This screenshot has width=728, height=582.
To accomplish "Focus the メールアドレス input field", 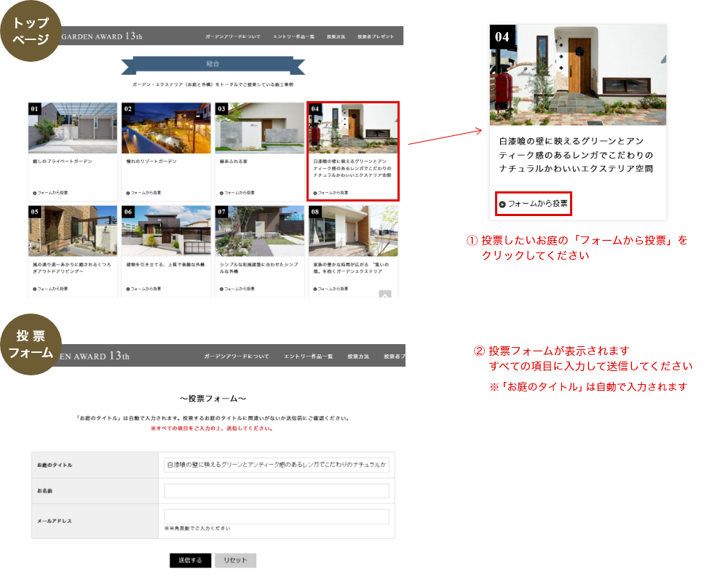I will point(276,517).
